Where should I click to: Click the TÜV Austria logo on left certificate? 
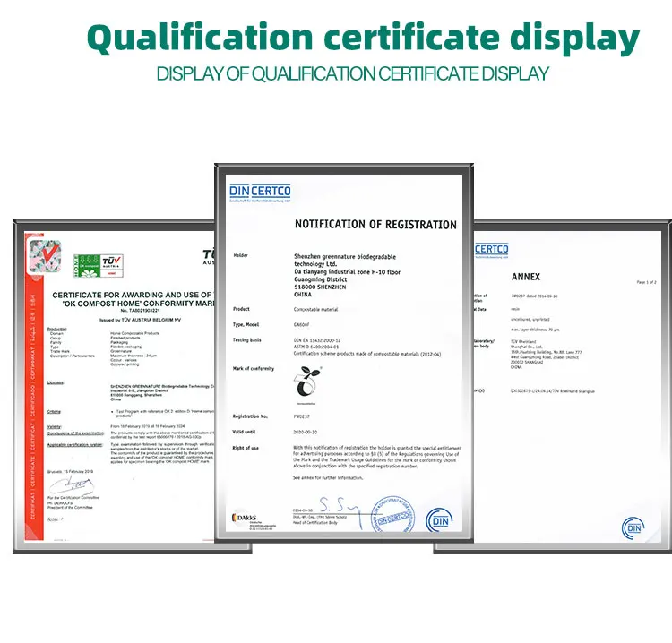point(112,265)
